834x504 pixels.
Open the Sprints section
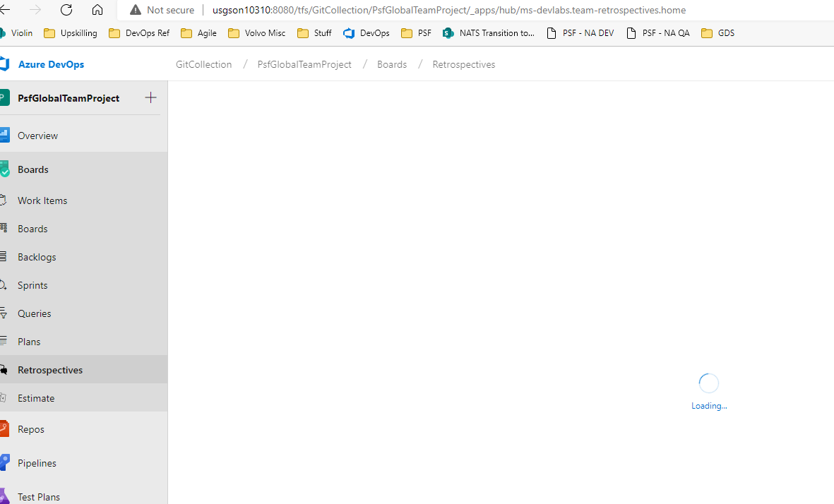point(33,284)
